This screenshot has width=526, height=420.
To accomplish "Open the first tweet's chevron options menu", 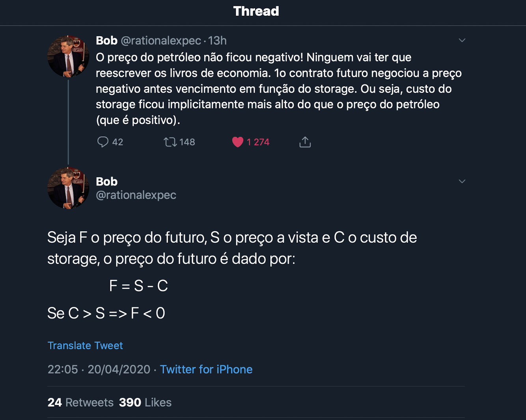I will 462,40.
